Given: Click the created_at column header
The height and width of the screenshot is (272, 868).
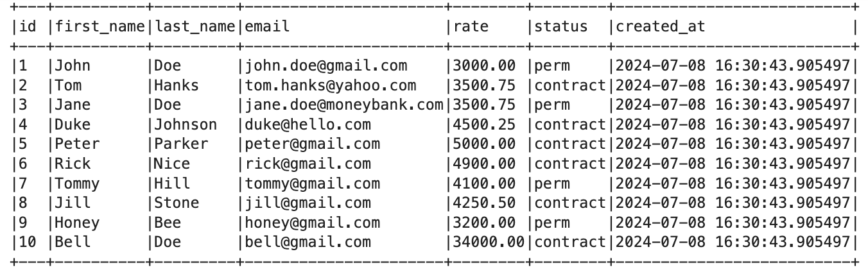Looking at the screenshot, I should tap(660, 26).
